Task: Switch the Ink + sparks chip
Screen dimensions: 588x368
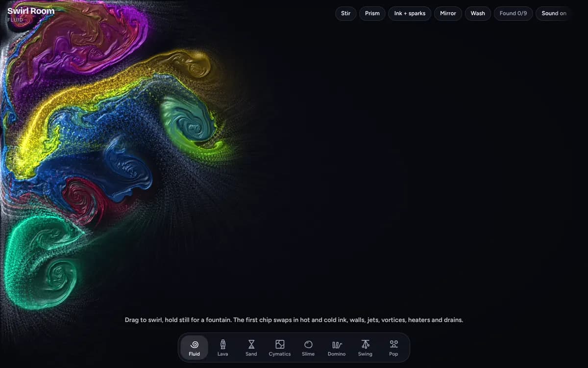Action: click(410, 13)
